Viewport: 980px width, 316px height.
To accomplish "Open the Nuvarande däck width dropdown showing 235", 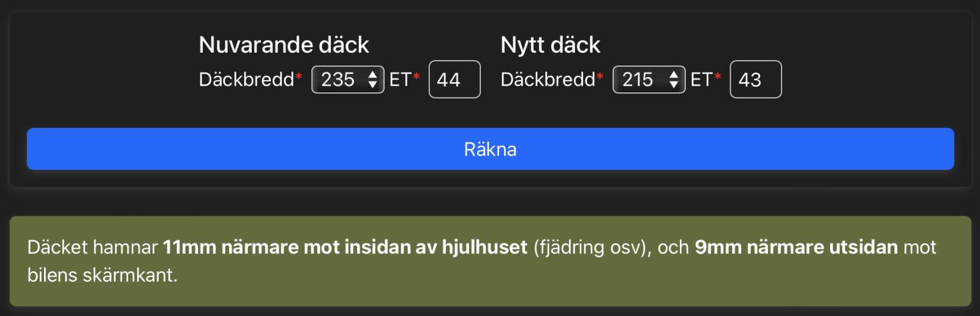I will click(x=339, y=80).
